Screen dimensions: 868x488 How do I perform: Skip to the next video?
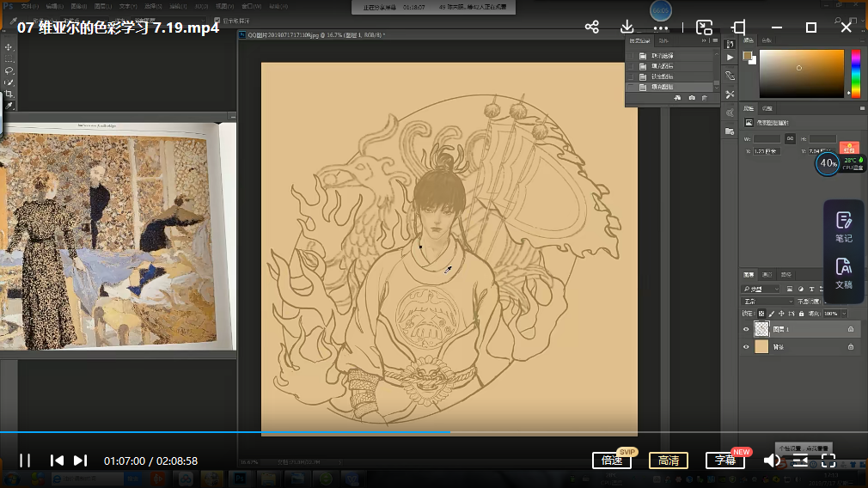[x=80, y=461]
